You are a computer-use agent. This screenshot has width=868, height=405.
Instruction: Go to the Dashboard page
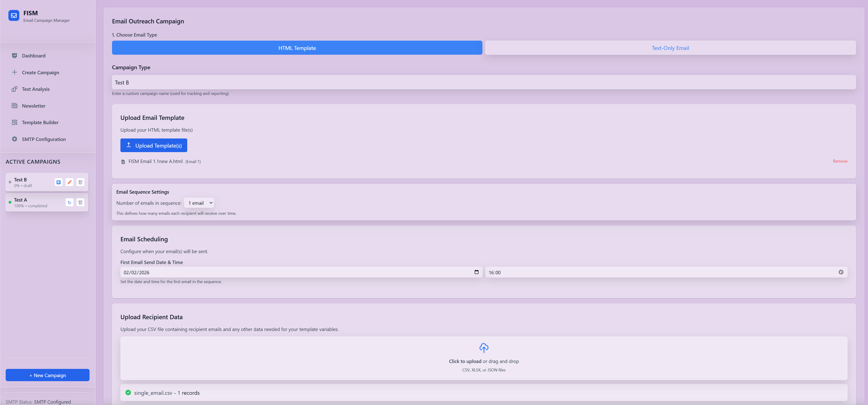(x=33, y=56)
